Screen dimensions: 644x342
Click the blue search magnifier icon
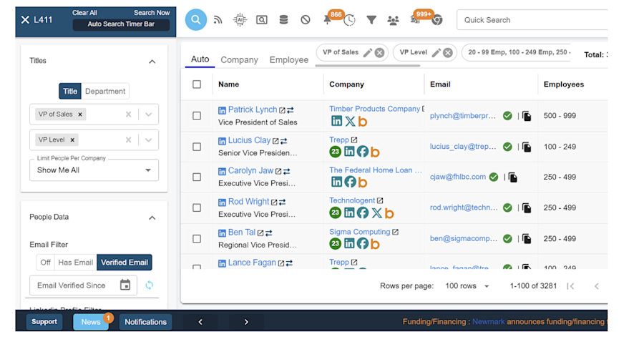point(196,20)
